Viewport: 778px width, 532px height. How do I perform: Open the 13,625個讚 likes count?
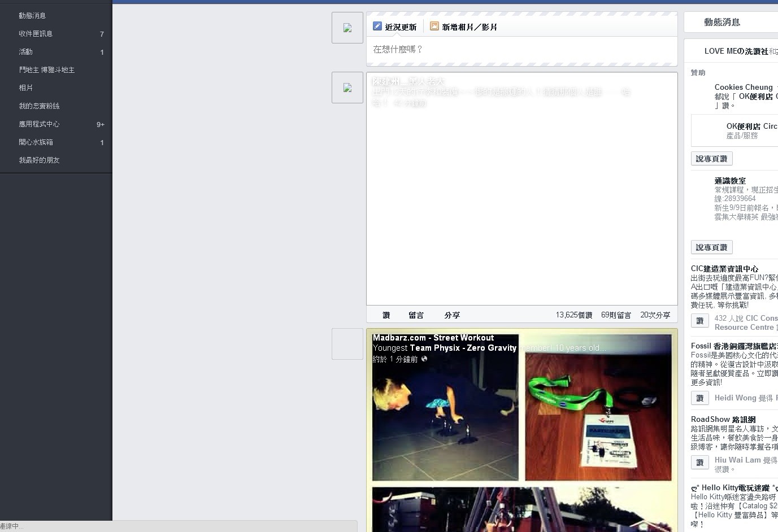pos(574,315)
